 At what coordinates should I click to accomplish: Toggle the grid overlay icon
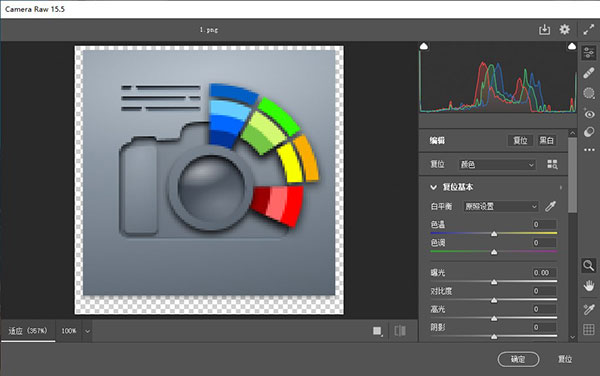click(x=589, y=329)
